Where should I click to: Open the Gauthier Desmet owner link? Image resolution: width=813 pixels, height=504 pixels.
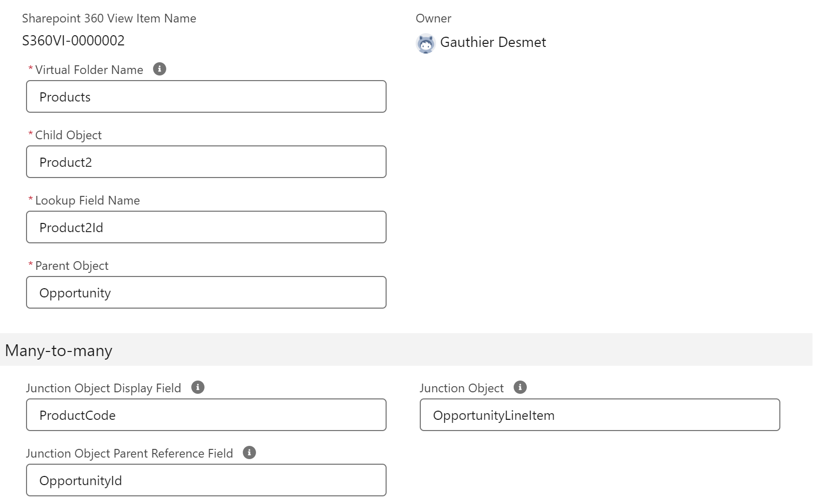pos(493,42)
